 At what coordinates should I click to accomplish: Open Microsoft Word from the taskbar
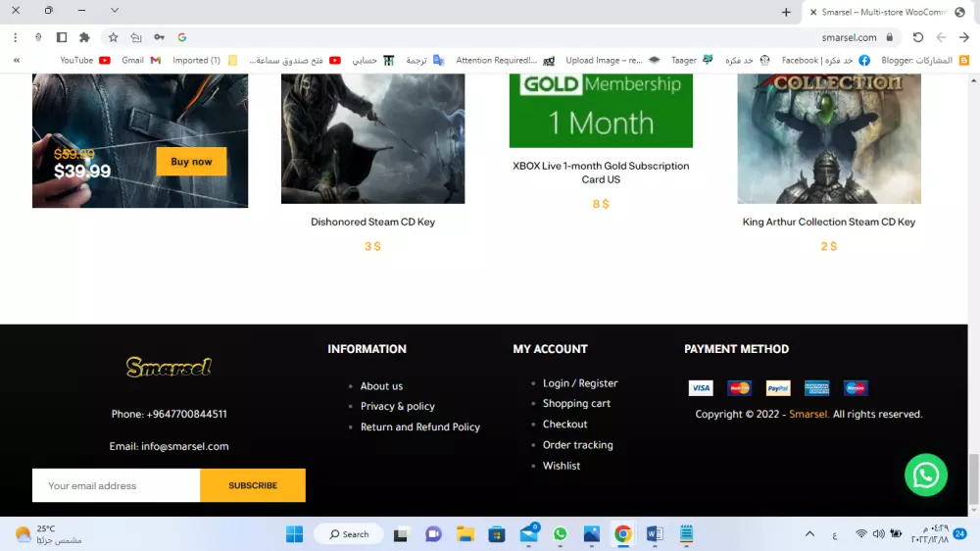click(655, 534)
